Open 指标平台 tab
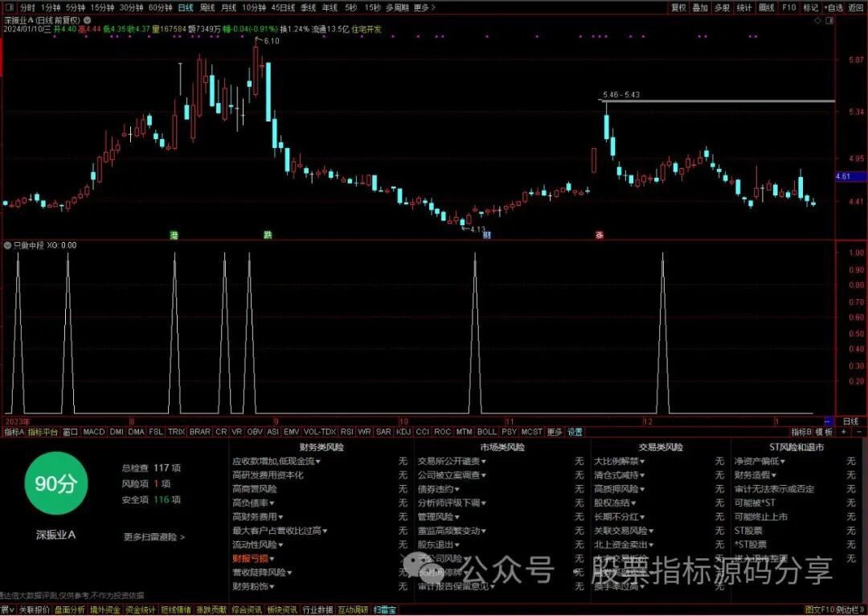Viewport: 868px width, 616px height. (43, 432)
